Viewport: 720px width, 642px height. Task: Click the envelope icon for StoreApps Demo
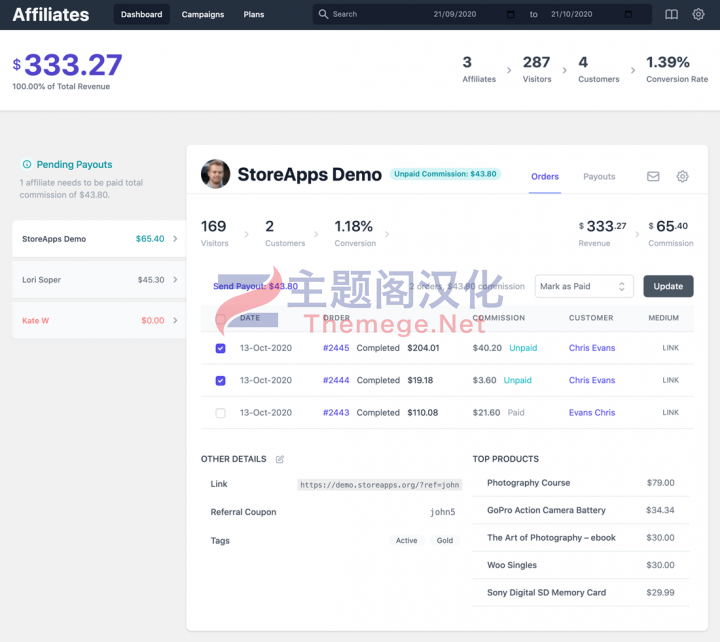pos(653,176)
